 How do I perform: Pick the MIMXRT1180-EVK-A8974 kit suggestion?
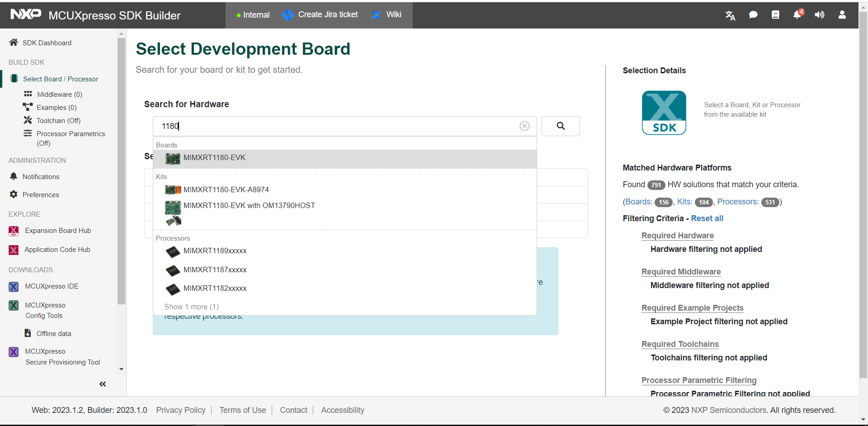click(226, 190)
